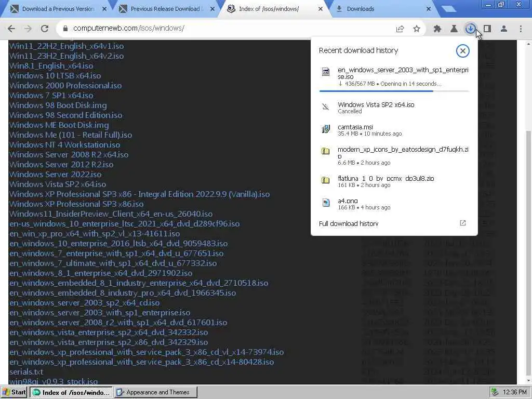The height and width of the screenshot is (399, 532).
Task: Switch to Download a Previous Version tab
Action: pyautogui.click(x=58, y=9)
